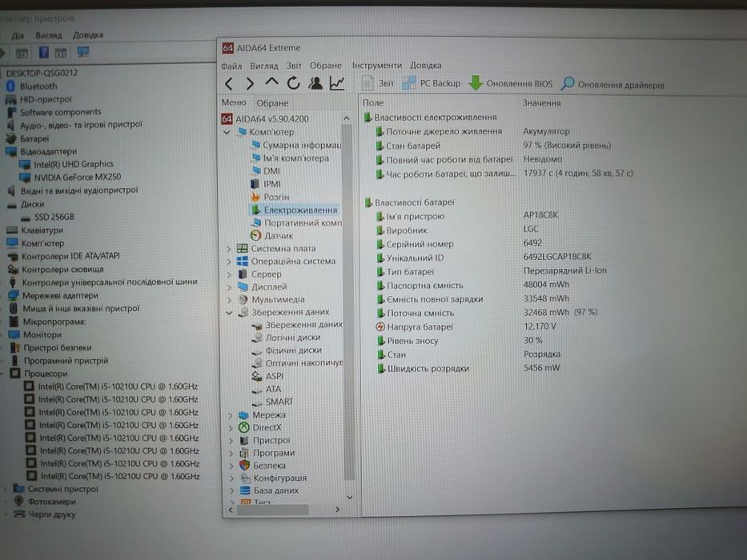Click the Значення column header
This screenshot has height=560, width=747.
pyautogui.click(x=541, y=103)
